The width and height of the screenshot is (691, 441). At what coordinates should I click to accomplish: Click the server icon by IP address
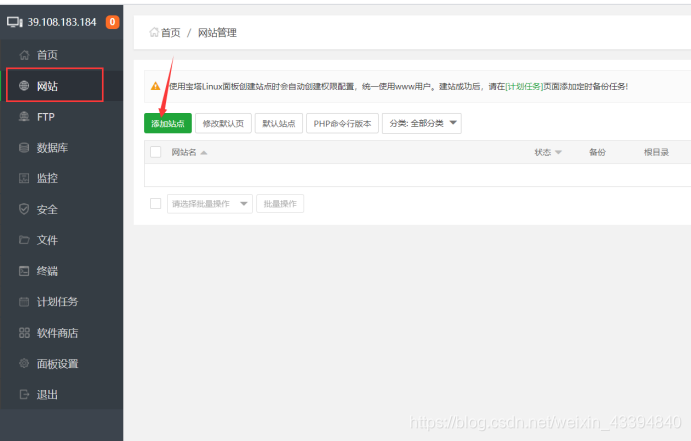pos(15,22)
